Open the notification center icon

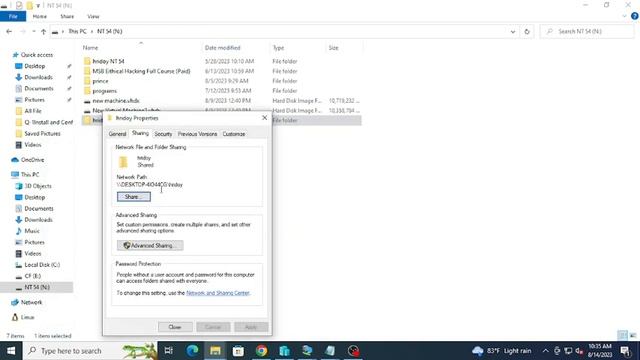624,351
